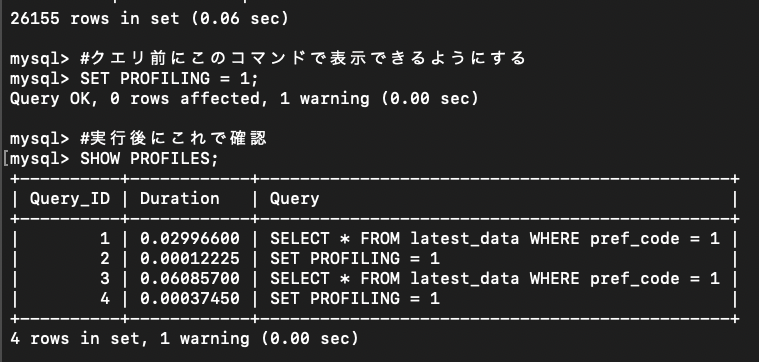Click the Query_ID column header

click(x=70, y=199)
